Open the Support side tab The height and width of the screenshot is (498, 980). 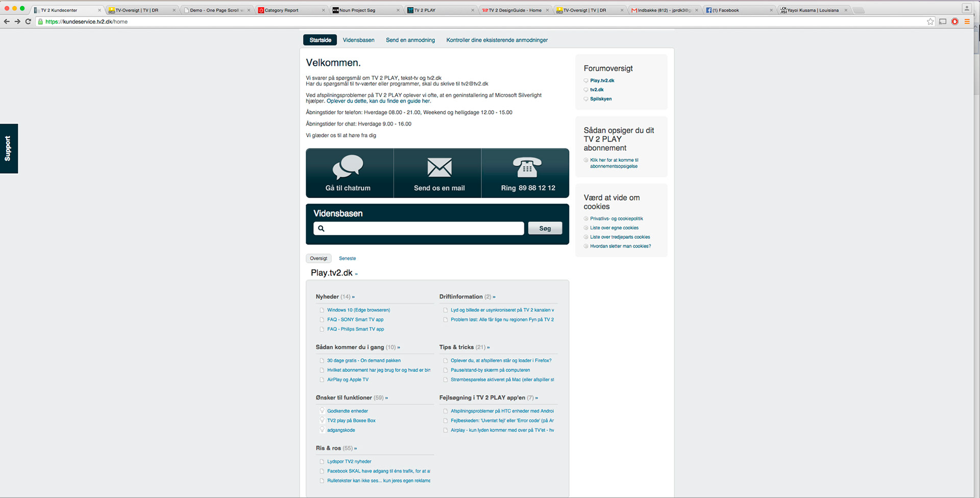click(x=9, y=148)
